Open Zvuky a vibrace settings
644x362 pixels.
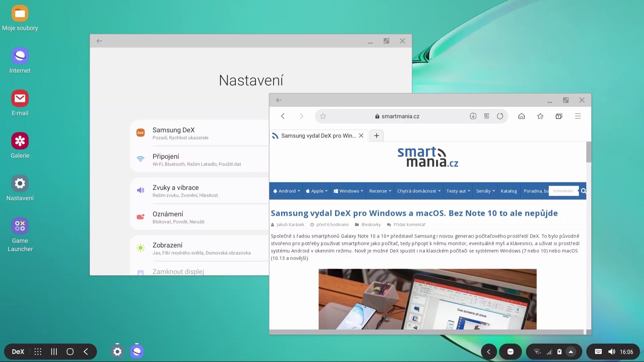pyautogui.click(x=200, y=191)
